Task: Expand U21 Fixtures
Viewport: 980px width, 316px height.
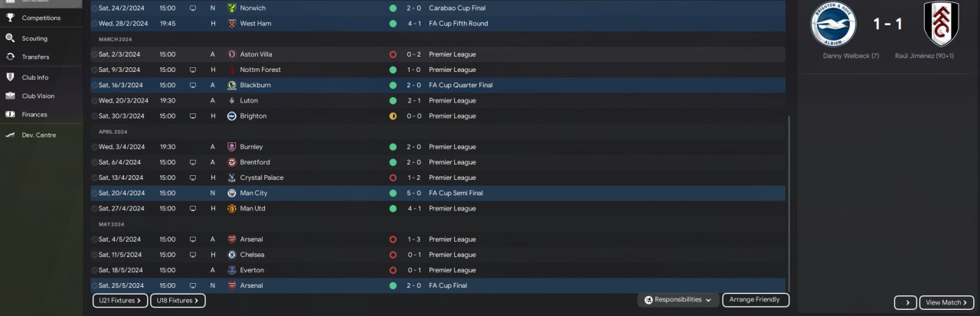Action: (120, 301)
